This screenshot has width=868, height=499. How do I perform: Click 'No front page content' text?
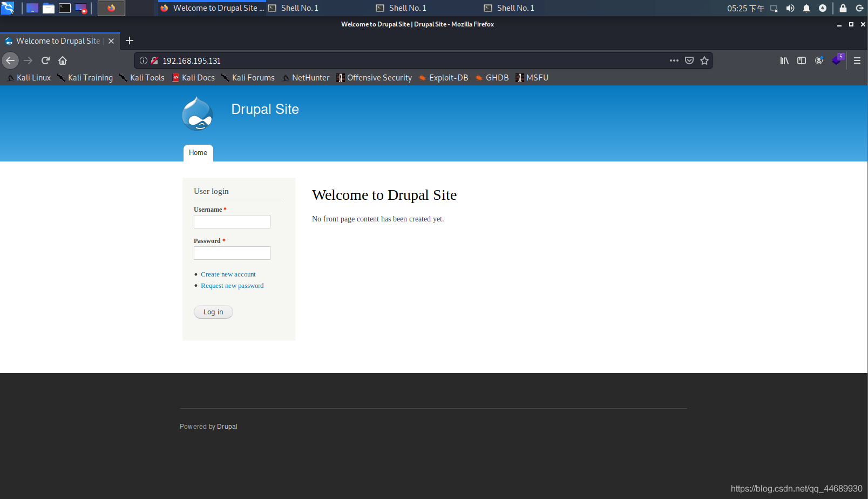(x=378, y=219)
